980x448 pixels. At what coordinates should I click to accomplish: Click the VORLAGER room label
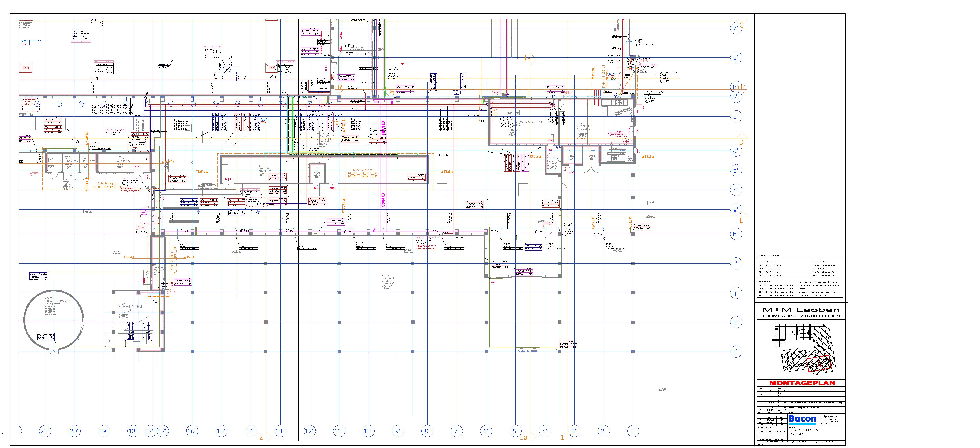coord(389,278)
